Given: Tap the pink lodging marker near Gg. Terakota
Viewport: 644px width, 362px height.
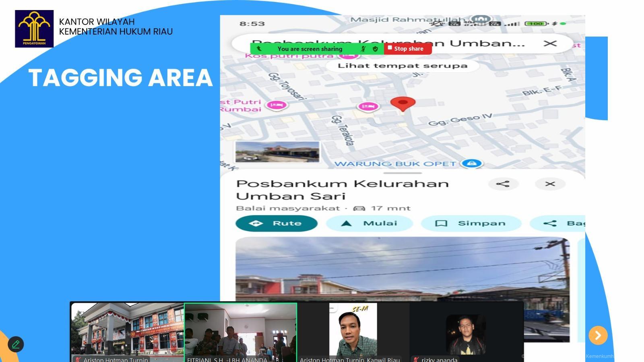Looking at the screenshot, I should [368, 107].
